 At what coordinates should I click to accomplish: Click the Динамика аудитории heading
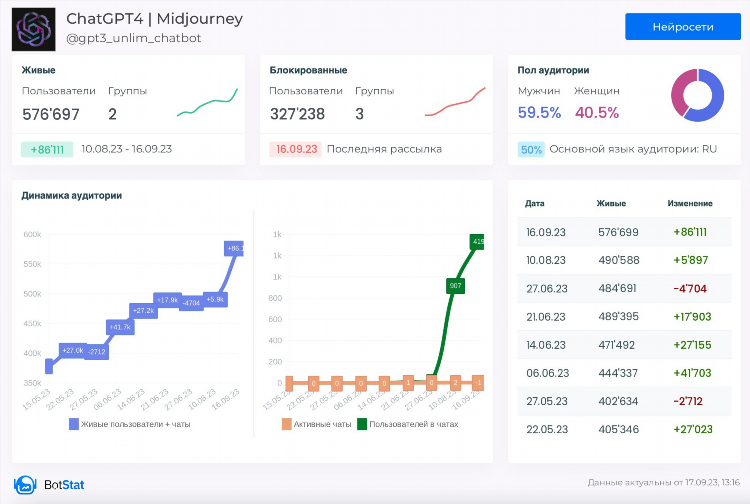[x=72, y=196]
